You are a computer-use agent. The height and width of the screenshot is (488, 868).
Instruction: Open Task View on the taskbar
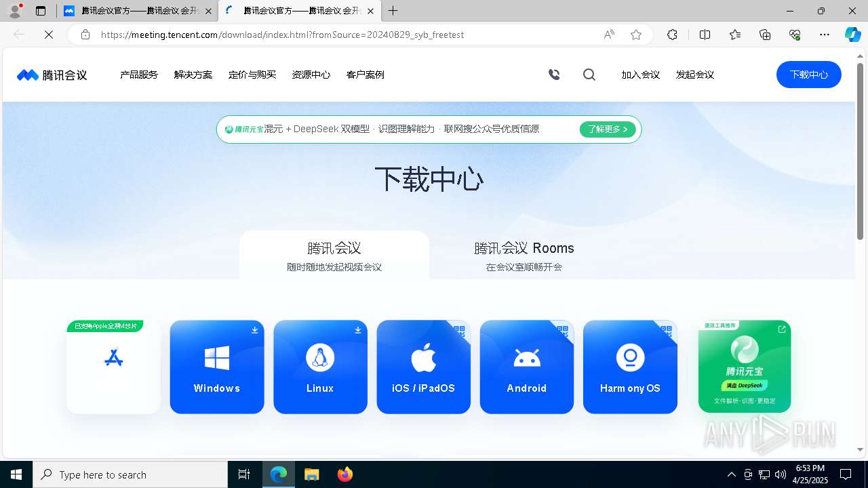pyautogui.click(x=244, y=474)
